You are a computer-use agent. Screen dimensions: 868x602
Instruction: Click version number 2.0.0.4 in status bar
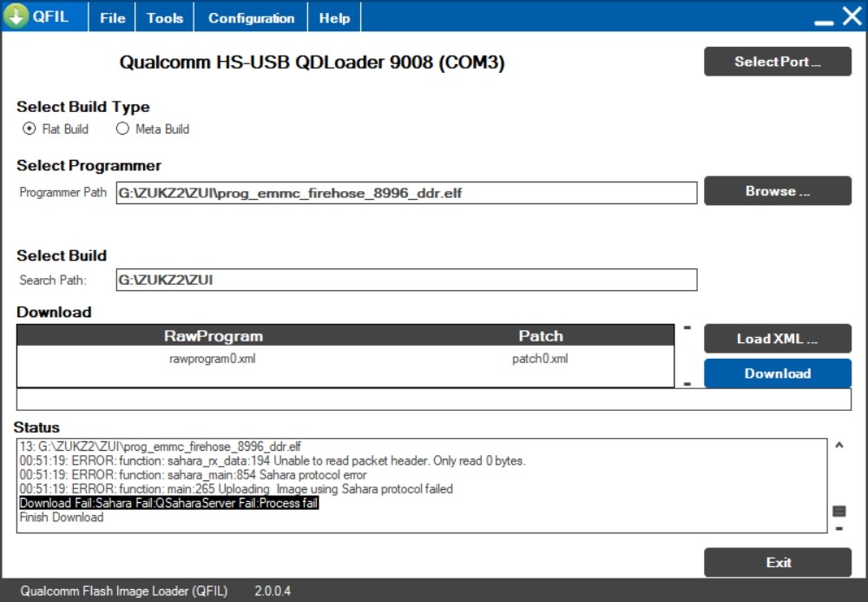[x=273, y=591]
